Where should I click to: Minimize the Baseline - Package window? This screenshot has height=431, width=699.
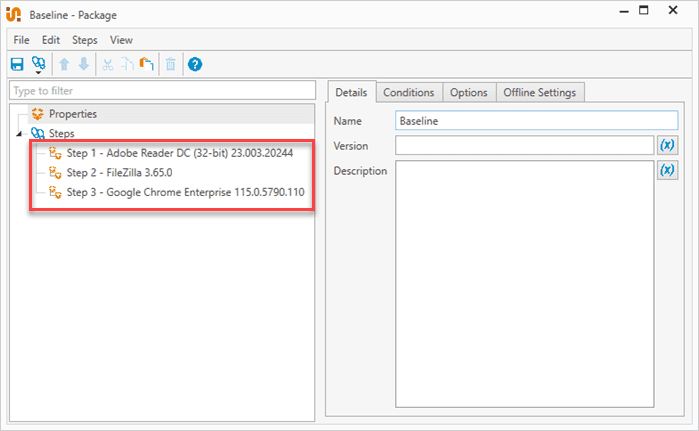click(x=624, y=11)
